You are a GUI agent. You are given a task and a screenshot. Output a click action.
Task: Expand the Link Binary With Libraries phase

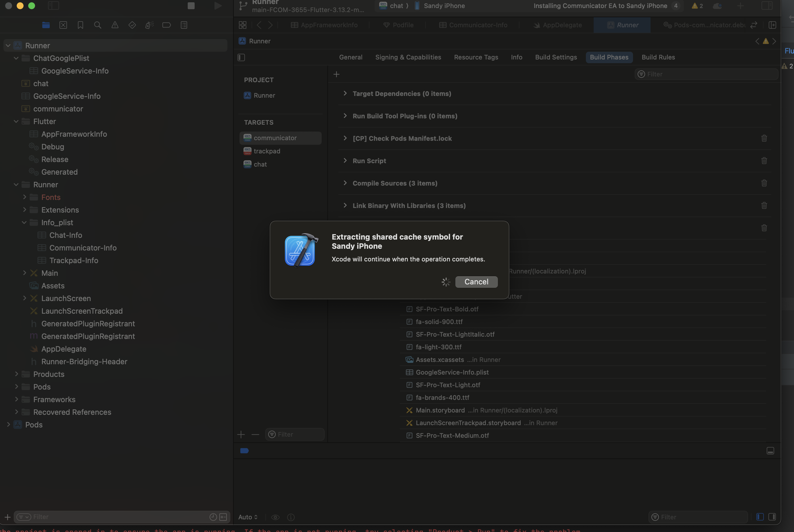(345, 205)
